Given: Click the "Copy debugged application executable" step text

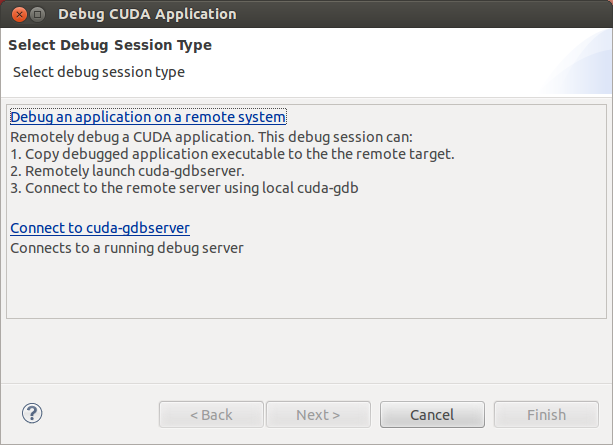Looking at the screenshot, I should [x=232, y=154].
